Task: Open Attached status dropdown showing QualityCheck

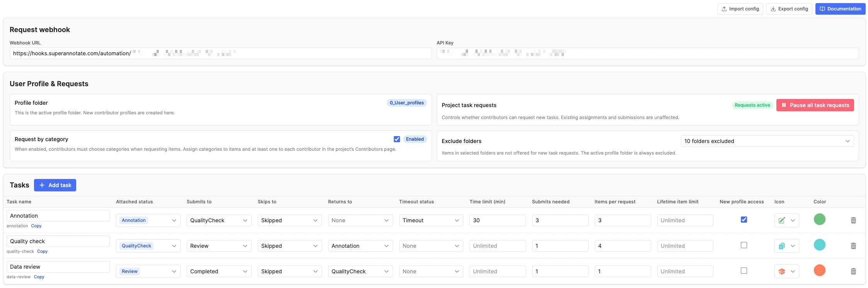Action: [x=148, y=246]
